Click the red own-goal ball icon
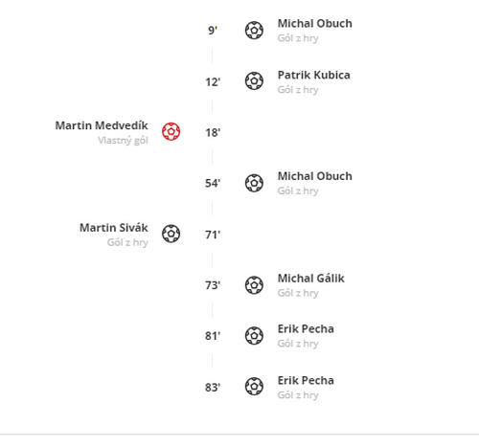Viewport: 479px width, 448px height. 171,131
